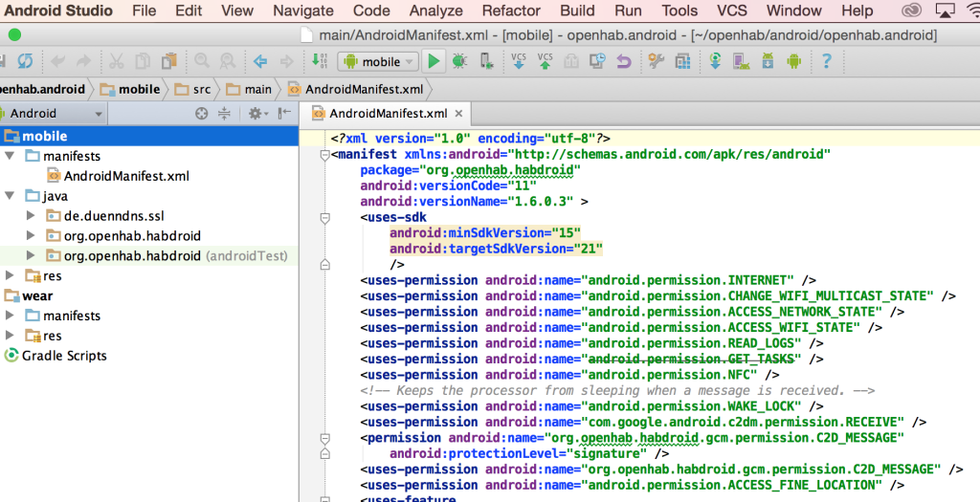Open Settings with the wrench icon
The height and width of the screenshot is (502, 980).
(656, 61)
